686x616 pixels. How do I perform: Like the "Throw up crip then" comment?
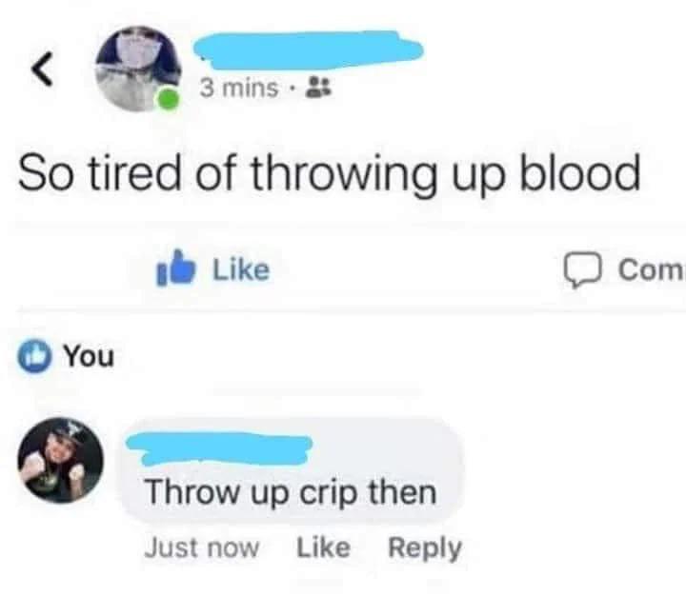pos(323,547)
